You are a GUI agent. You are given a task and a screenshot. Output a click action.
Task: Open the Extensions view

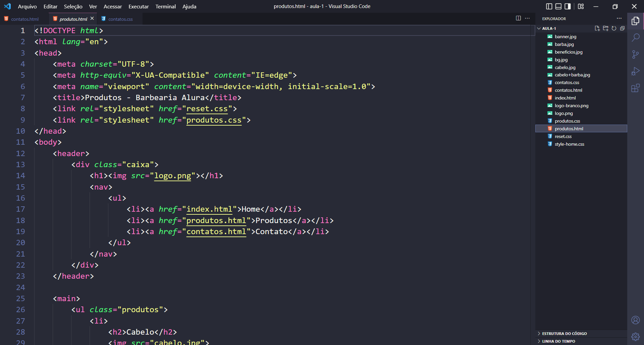[x=635, y=88]
